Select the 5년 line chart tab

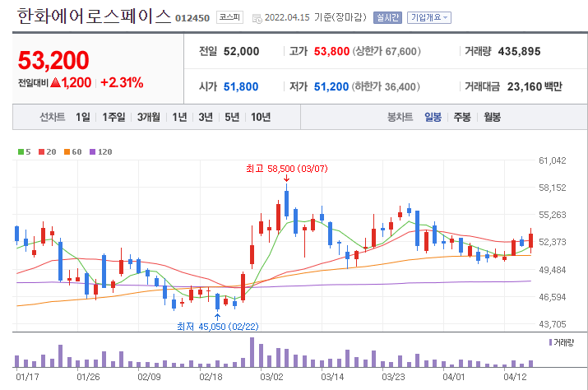click(232, 117)
